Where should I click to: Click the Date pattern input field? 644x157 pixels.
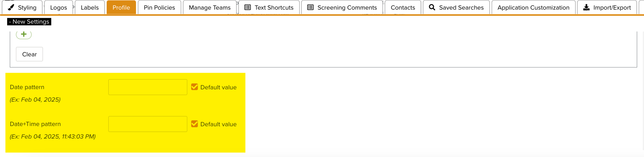point(148,87)
